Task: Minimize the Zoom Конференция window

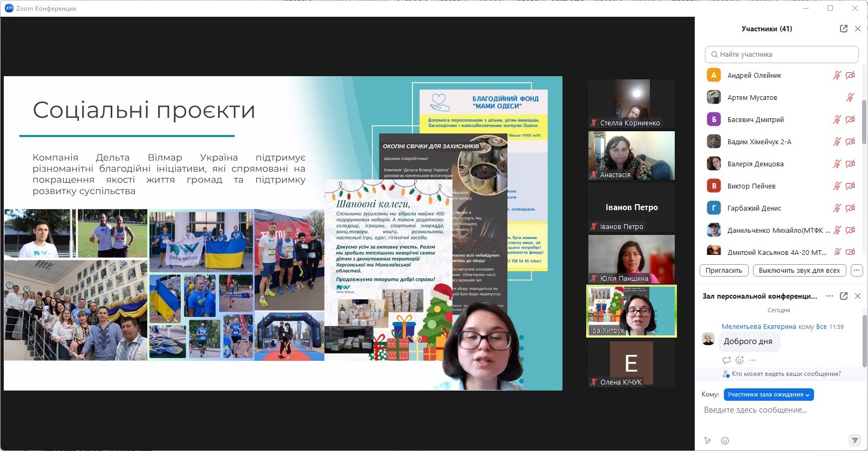Action: 806,8
